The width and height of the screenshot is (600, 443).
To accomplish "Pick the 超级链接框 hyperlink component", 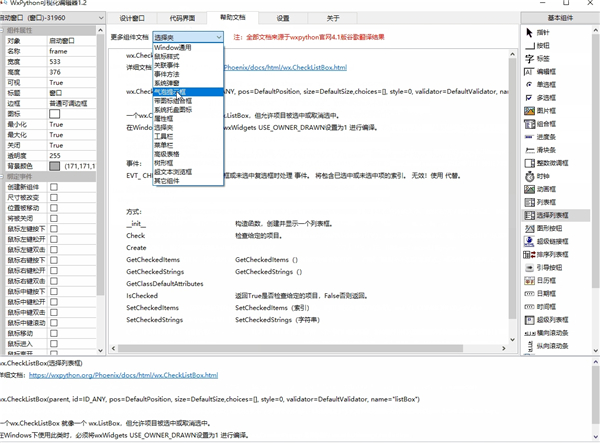I will click(x=546, y=241).
